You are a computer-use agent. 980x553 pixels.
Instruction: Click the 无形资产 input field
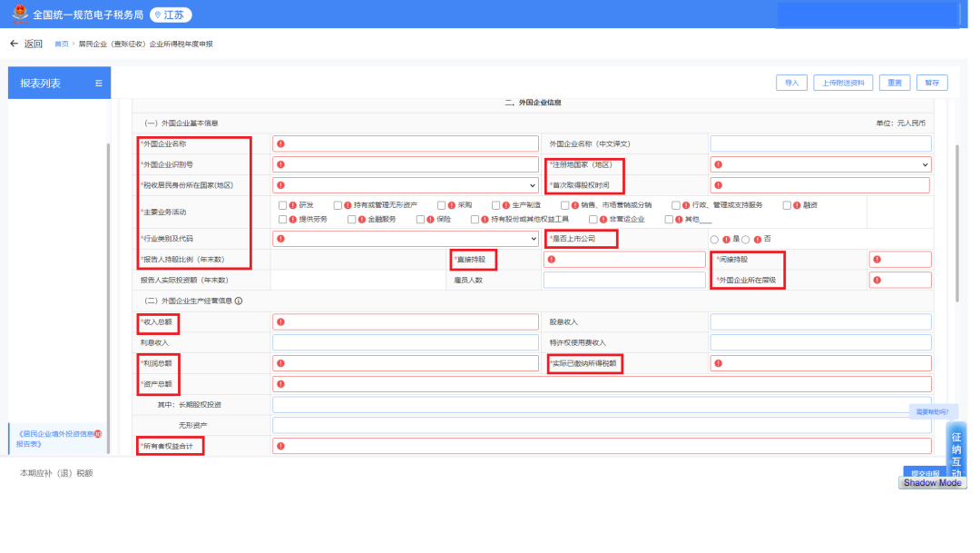click(602, 425)
